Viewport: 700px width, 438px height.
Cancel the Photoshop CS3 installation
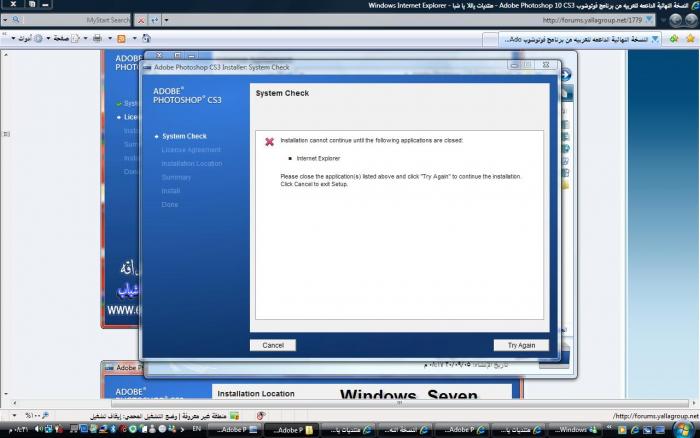coord(273,345)
